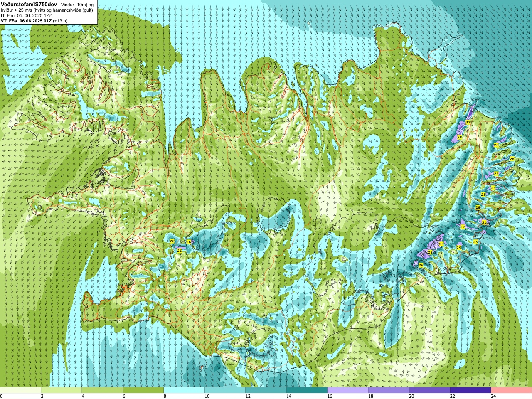This screenshot has width=532, height=399.
Task: Pick the 10–12 m/s turquoise swatch
Action: 225,390
